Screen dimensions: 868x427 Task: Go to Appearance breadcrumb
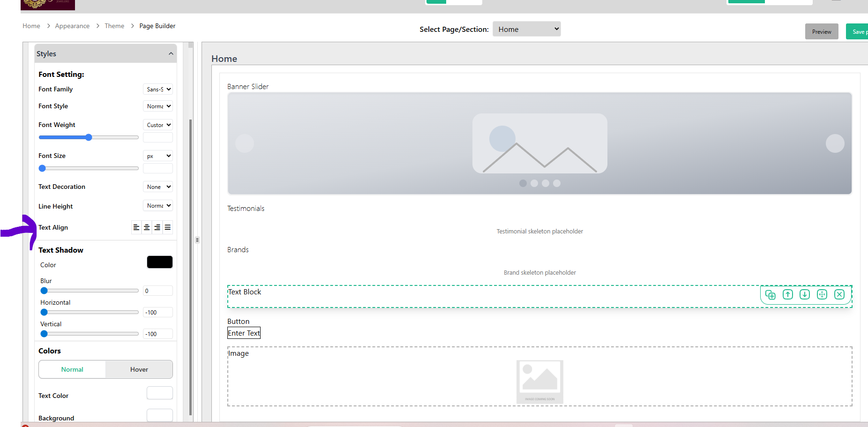coord(72,26)
